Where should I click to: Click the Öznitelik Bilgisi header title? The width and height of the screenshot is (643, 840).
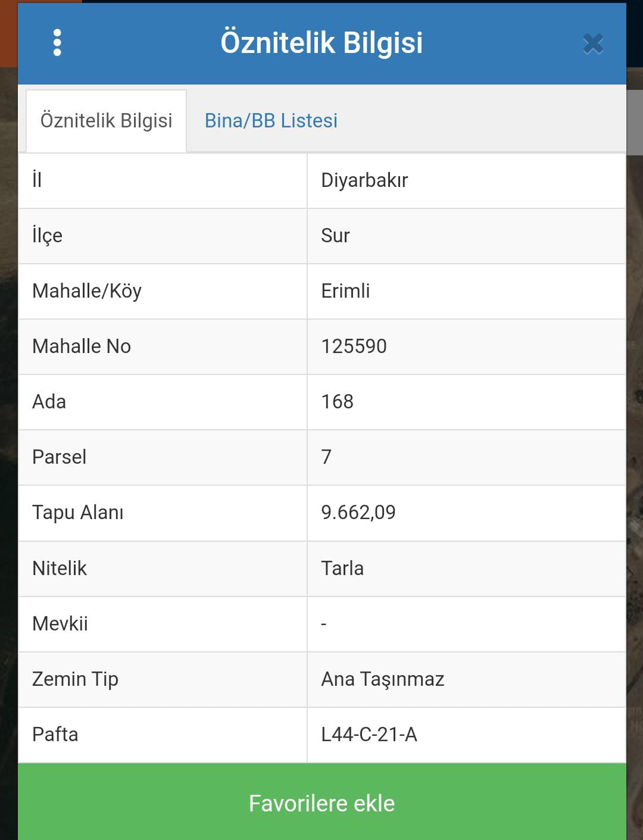321,43
